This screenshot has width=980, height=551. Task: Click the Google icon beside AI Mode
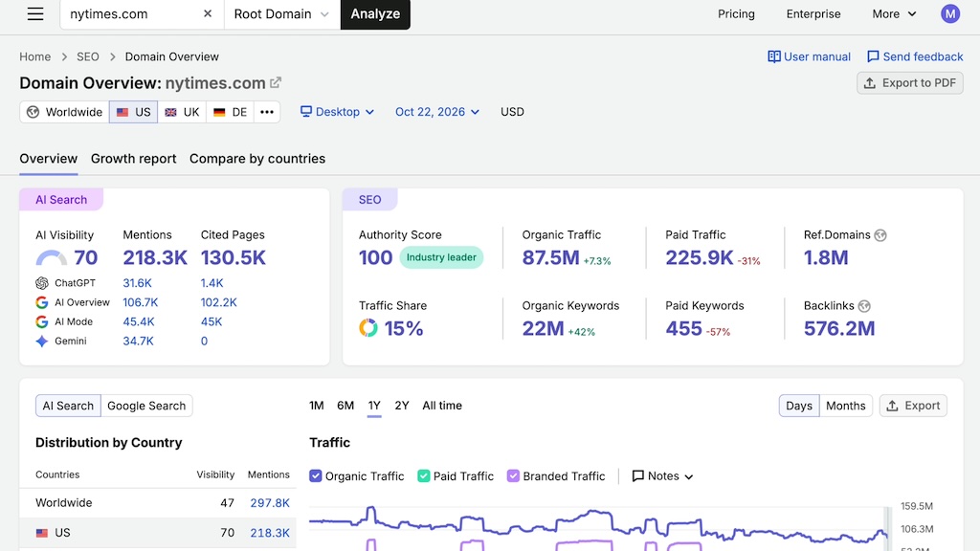point(42,321)
